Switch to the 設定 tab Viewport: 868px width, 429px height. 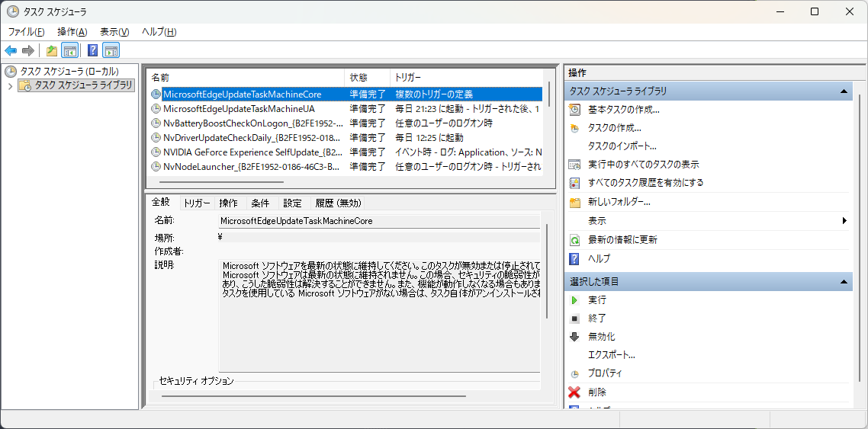tap(293, 203)
